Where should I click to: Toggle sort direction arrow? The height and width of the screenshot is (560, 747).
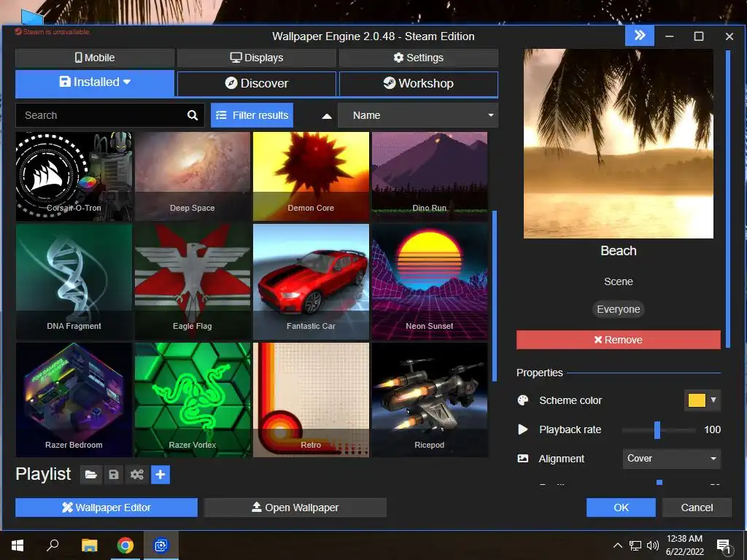pyautogui.click(x=327, y=116)
